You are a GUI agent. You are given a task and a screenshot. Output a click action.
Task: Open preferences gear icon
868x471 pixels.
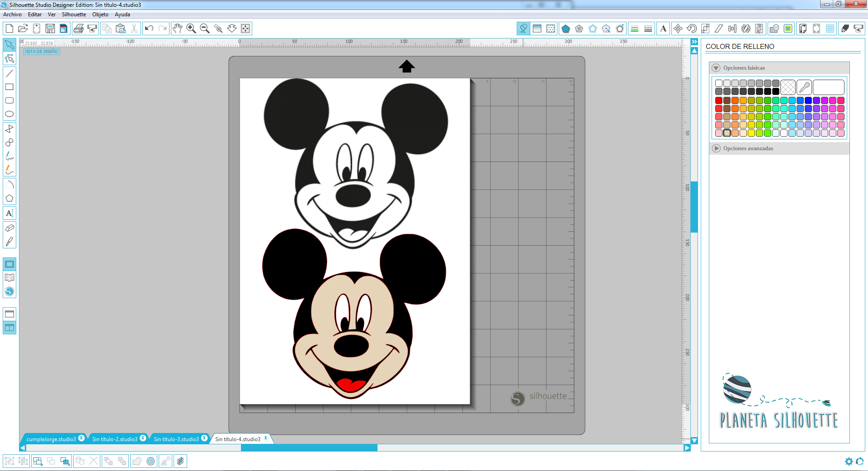click(x=849, y=461)
